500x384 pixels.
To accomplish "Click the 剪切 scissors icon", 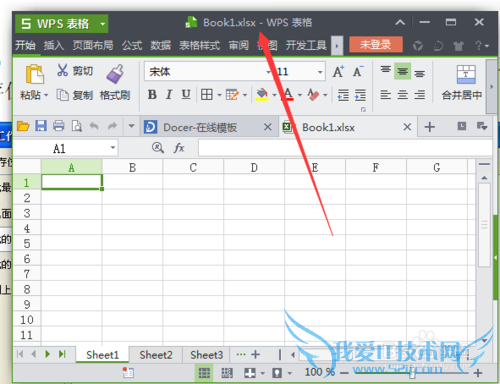I will tap(62, 70).
